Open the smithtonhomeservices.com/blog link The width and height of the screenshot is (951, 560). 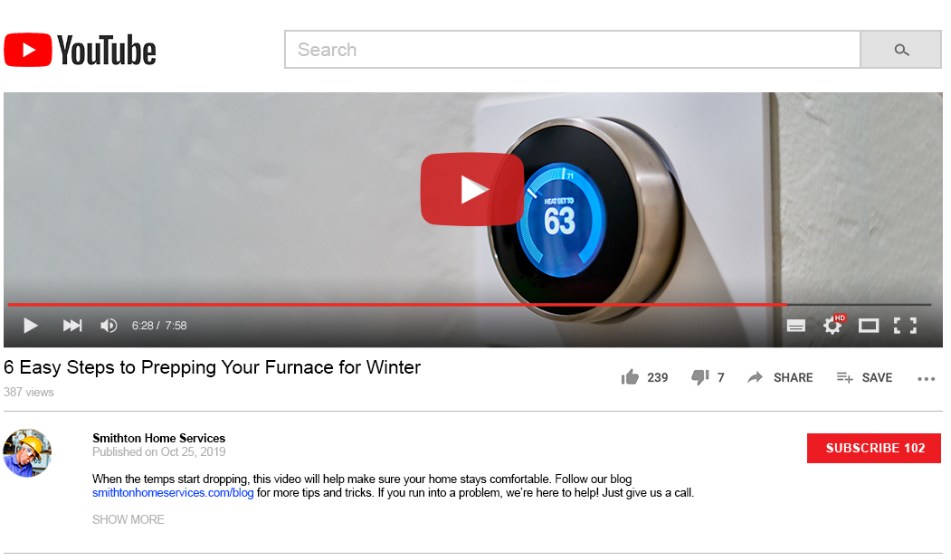click(173, 493)
